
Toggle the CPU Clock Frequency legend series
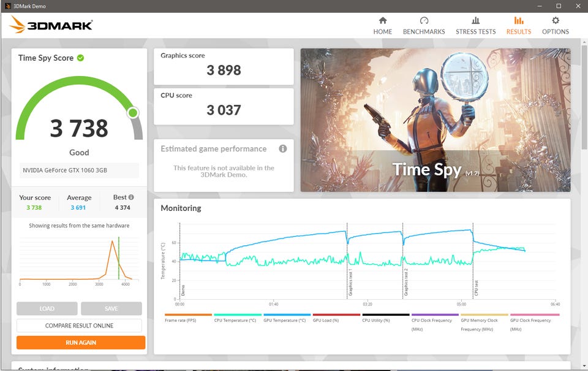point(435,323)
